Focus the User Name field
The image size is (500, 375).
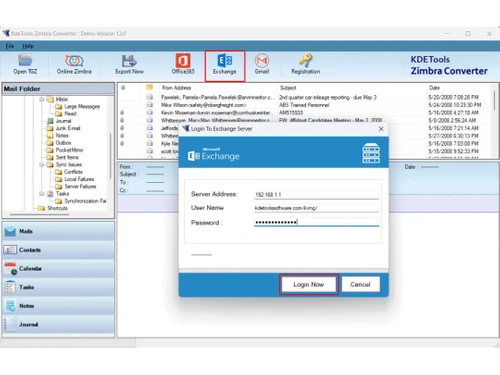click(316, 208)
